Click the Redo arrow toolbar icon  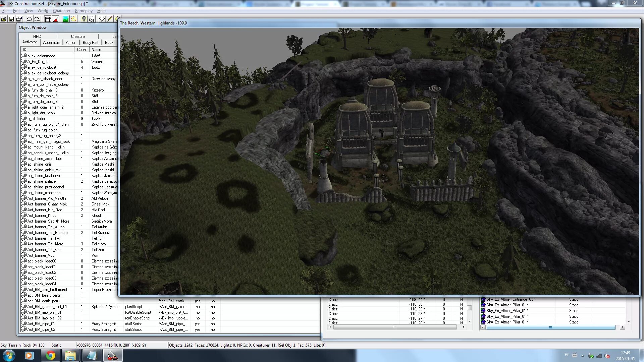point(37,19)
